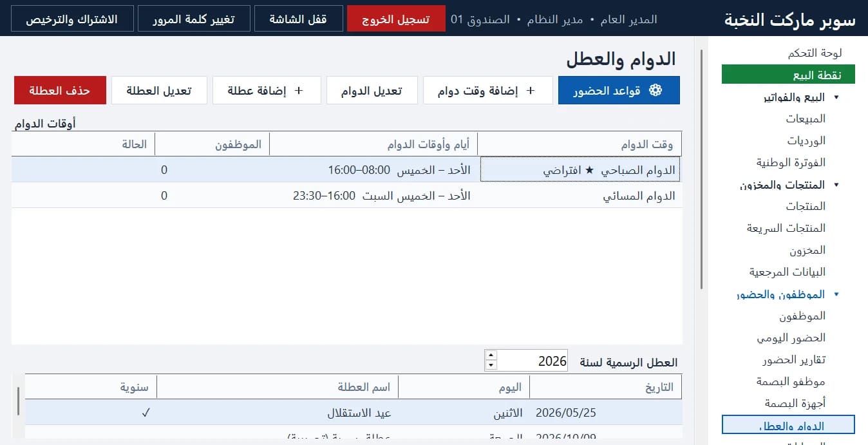Open the green نقطة البيع item

pos(788,75)
